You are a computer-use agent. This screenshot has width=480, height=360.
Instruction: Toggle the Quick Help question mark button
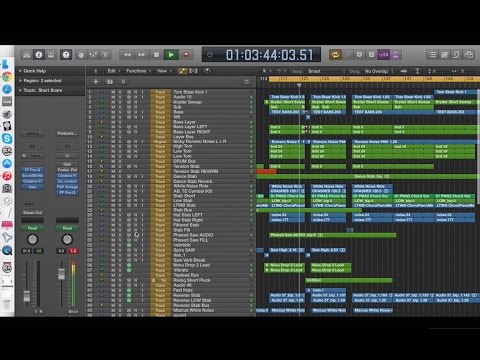[66, 55]
